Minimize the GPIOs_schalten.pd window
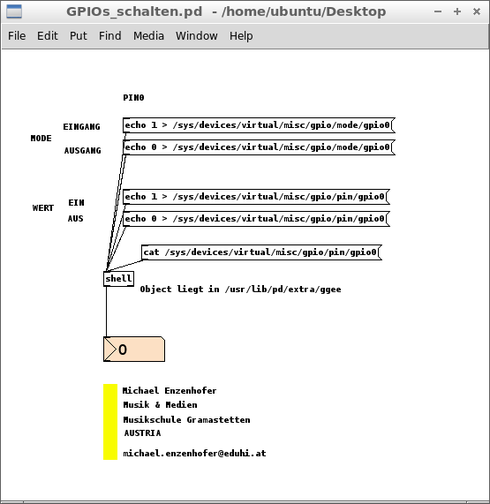490x504 pixels. click(438, 12)
